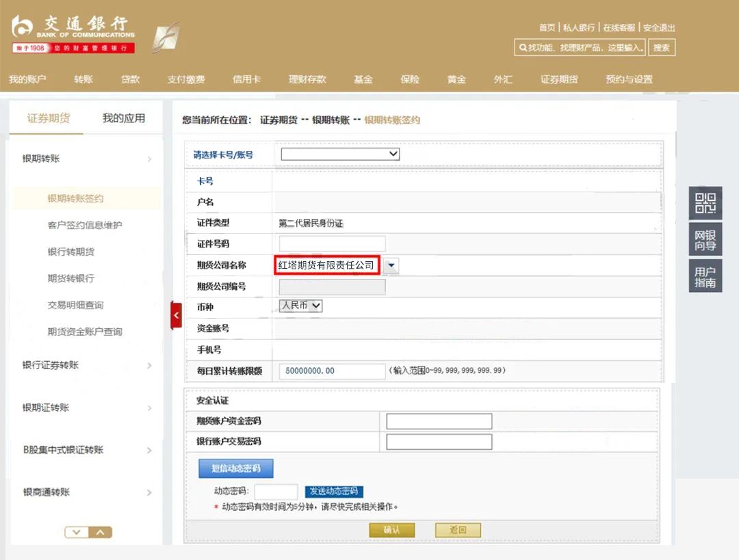
Task: Click the search magnifier icon
Action: click(523, 48)
